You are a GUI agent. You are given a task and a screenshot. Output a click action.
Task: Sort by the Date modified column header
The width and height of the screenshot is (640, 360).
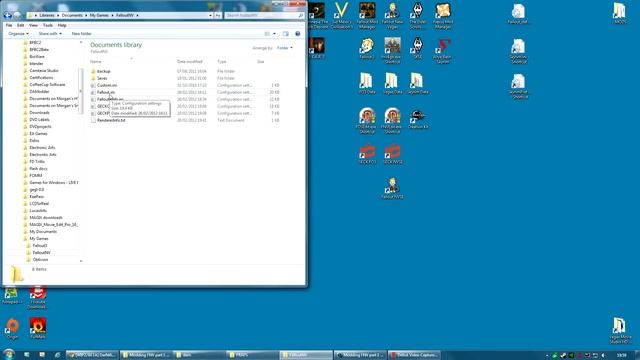[190, 62]
